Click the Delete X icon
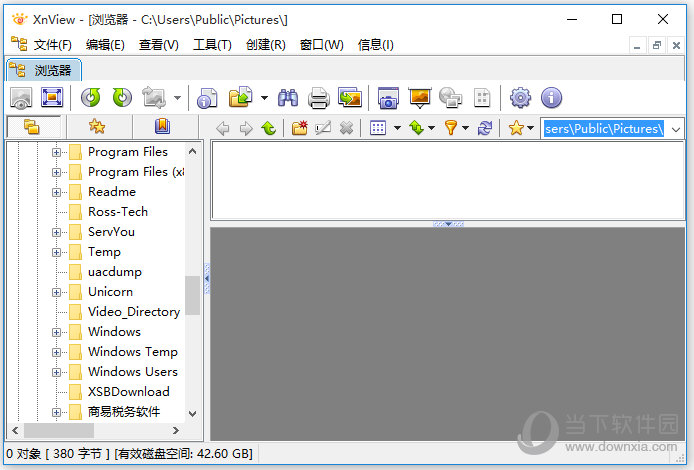Screen dimensions: 694x470 (347, 128)
